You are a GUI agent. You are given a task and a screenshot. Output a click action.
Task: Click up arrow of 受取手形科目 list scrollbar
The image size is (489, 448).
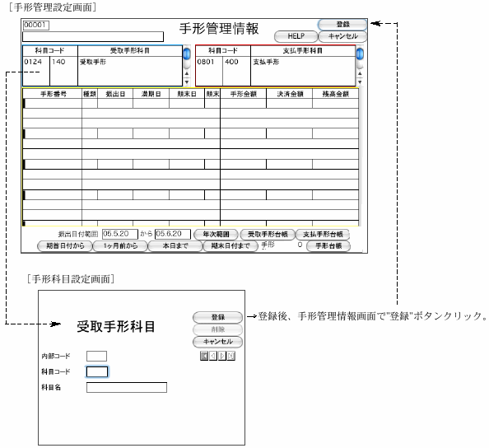click(187, 73)
